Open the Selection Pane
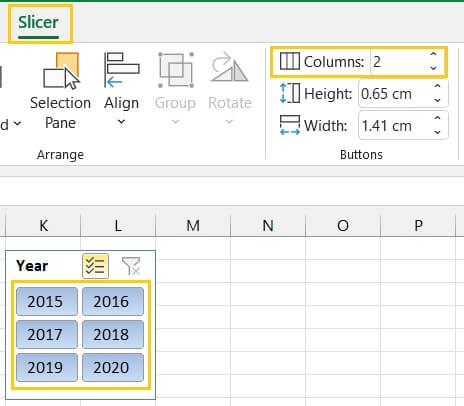This screenshot has height=406, width=464. [x=61, y=91]
